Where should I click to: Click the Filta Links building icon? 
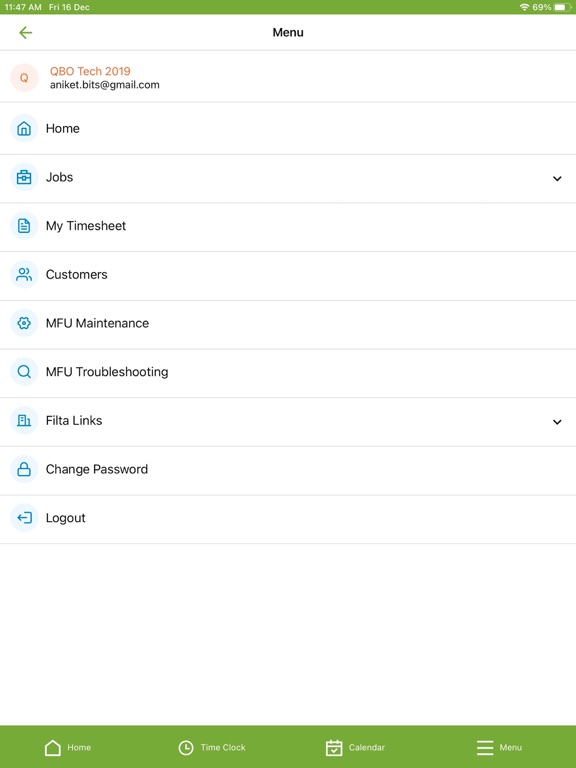pos(24,420)
